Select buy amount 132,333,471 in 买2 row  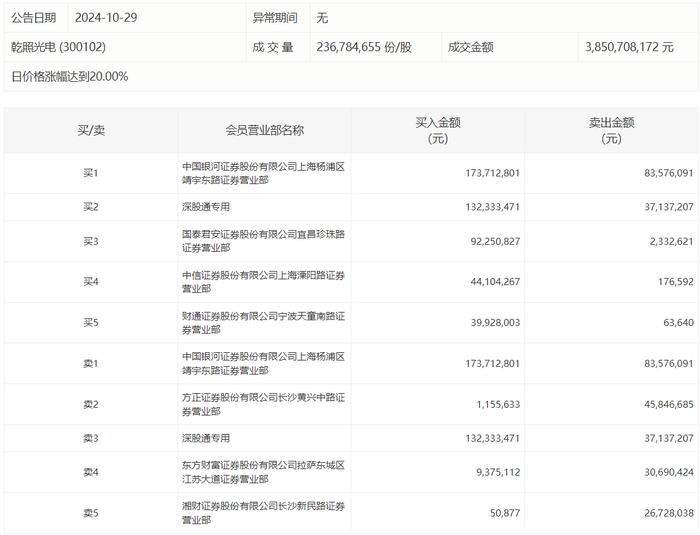(492, 207)
